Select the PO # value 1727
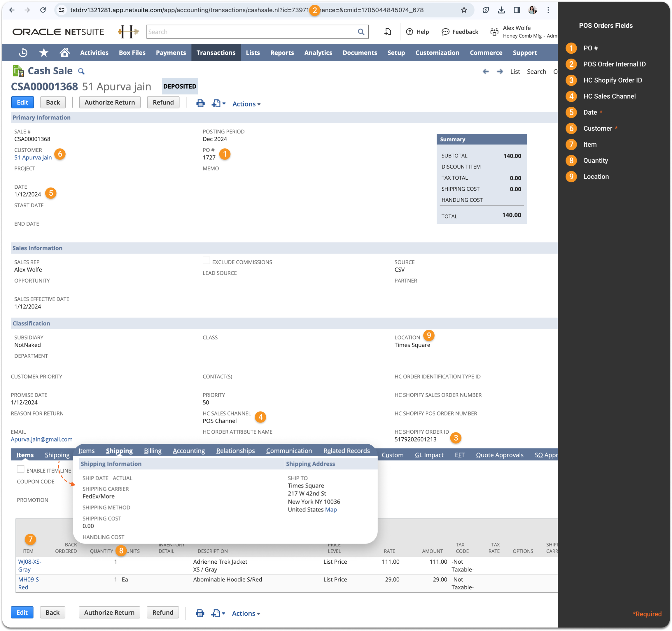This screenshot has height=631, width=672. tap(209, 157)
